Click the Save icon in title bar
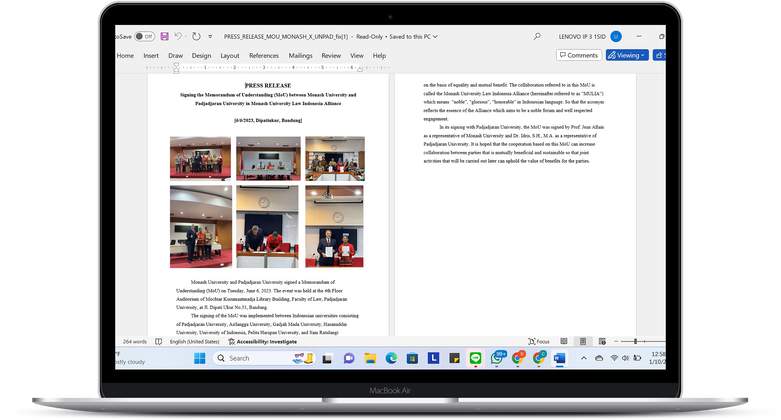The width and height of the screenshot is (781, 420). tap(164, 36)
